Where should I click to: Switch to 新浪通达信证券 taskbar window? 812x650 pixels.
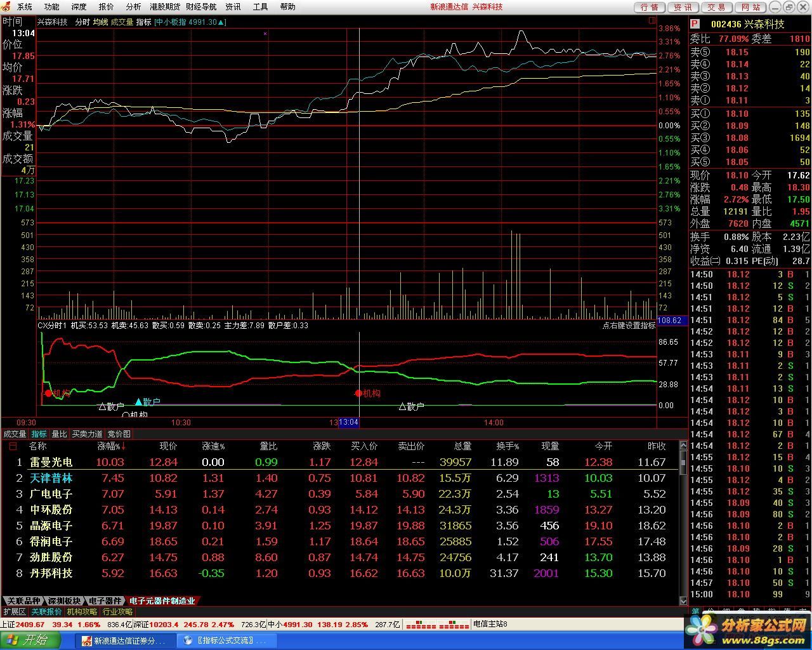(x=124, y=640)
